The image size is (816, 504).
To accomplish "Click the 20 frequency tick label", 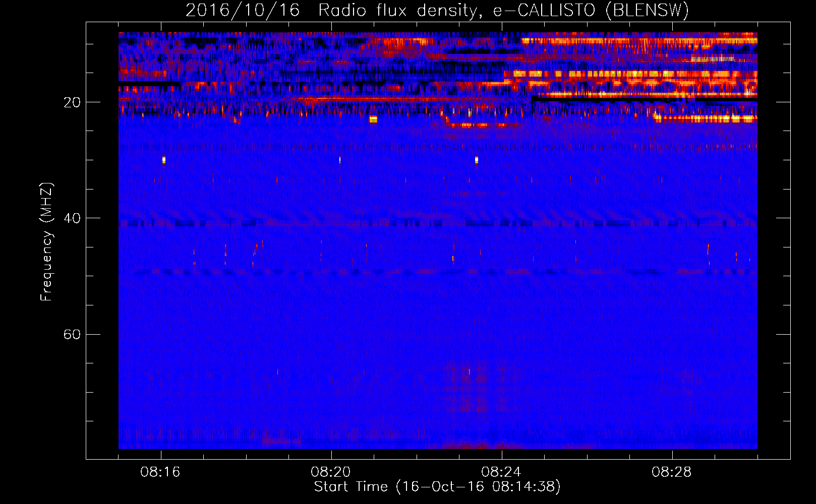I will pos(72,102).
